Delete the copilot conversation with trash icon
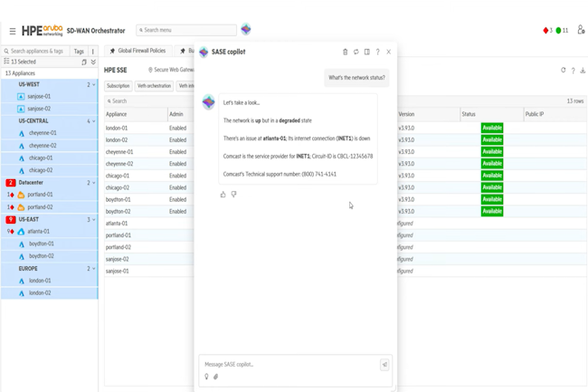588x392 pixels. 345,53
